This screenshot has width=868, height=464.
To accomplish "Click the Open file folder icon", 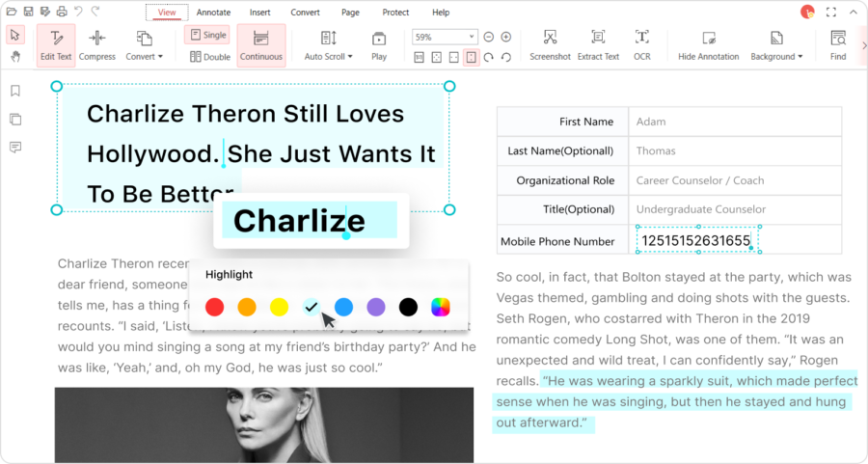I will click(11, 11).
